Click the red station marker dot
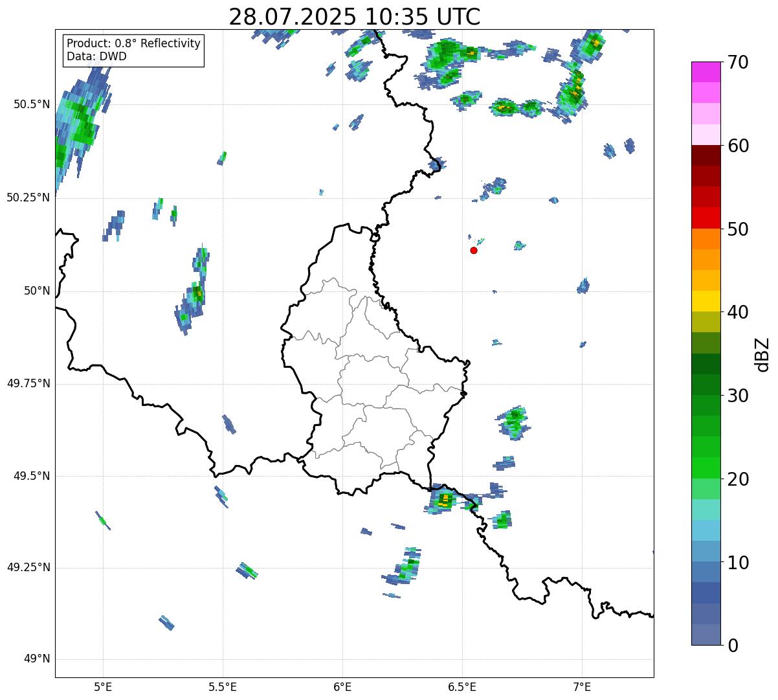Screen dimensions: 778x700 (474, 250)
